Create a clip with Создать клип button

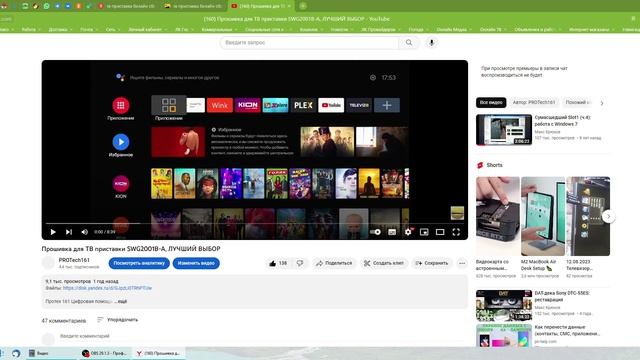coord(384,263)
